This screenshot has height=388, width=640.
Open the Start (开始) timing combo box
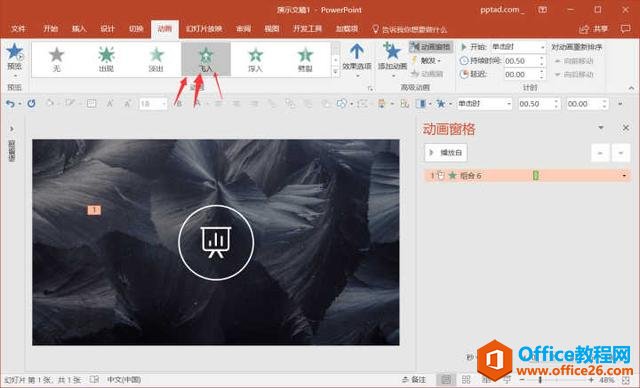pos(518,47)
